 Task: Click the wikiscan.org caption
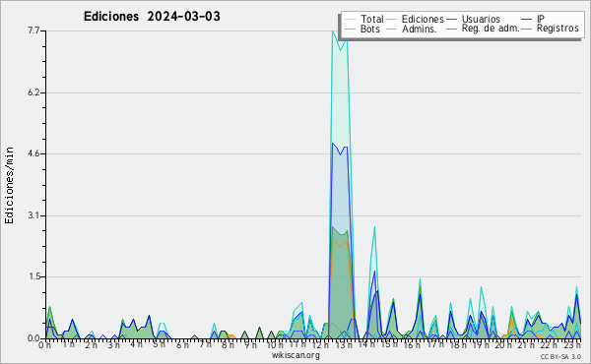pyautogui.click(x=295, y=355)
